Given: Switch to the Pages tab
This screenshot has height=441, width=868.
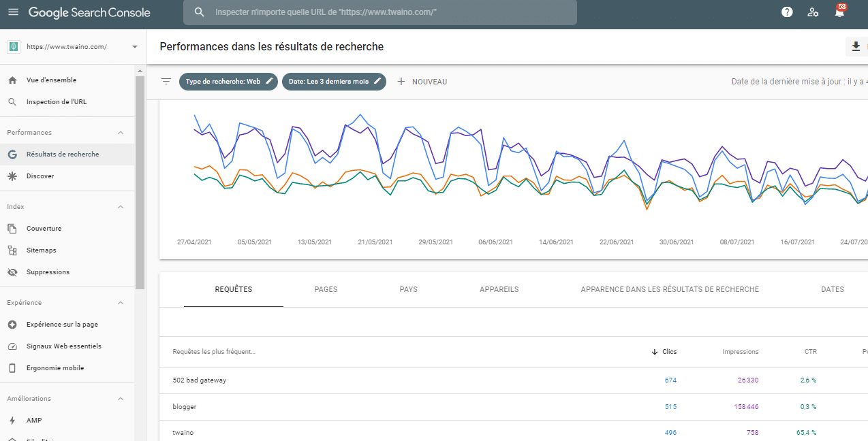Looking at the screenshot, I should pos(326,289).
